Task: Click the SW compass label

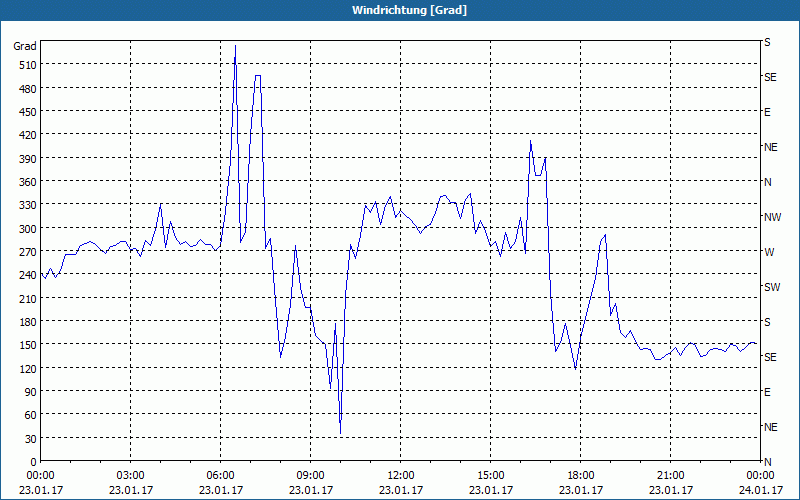Action: coord(772,287)
